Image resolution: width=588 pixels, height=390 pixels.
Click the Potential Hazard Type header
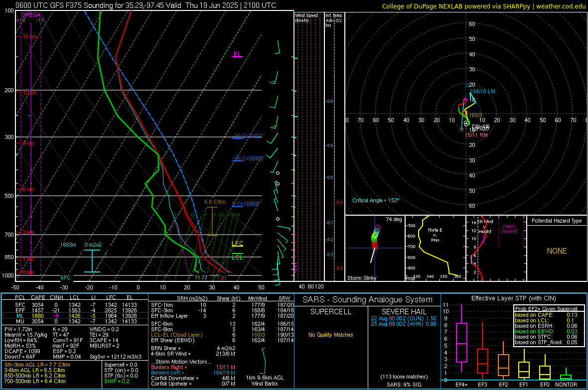click(x=557, y=221)
